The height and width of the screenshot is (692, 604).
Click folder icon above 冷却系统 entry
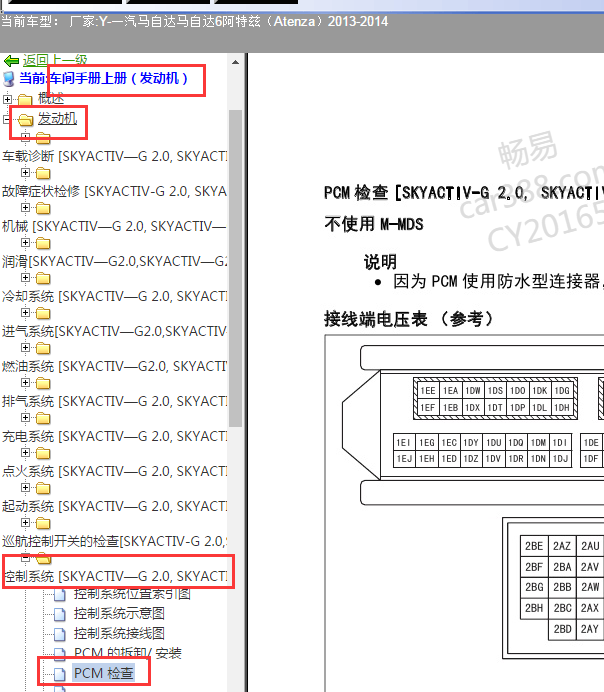(43, 278)
